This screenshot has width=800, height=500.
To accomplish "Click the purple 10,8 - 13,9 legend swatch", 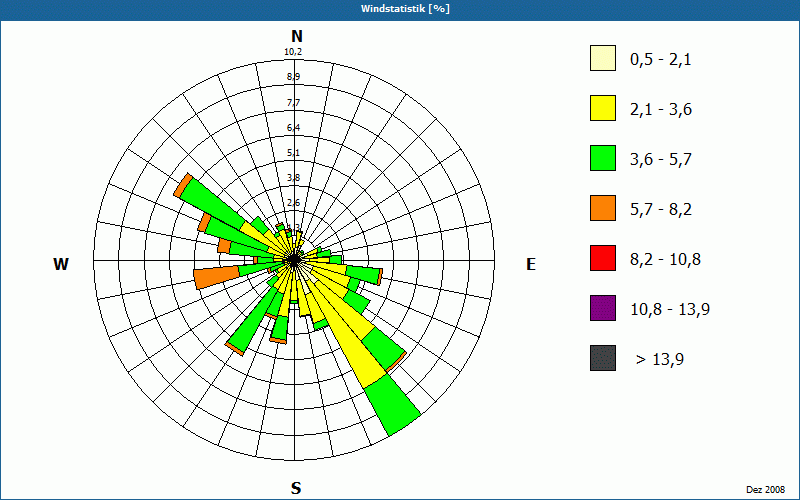I will [x=603, y=308].
